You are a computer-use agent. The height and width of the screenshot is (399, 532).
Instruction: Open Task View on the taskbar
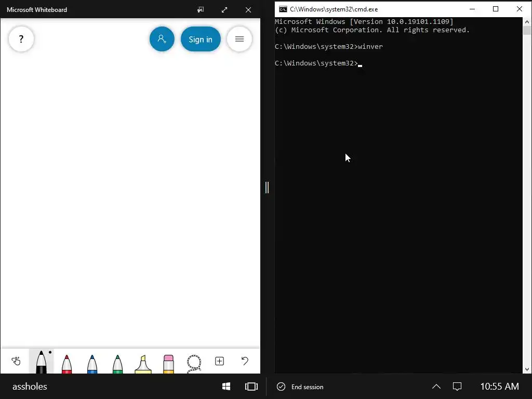coord(251,387)
